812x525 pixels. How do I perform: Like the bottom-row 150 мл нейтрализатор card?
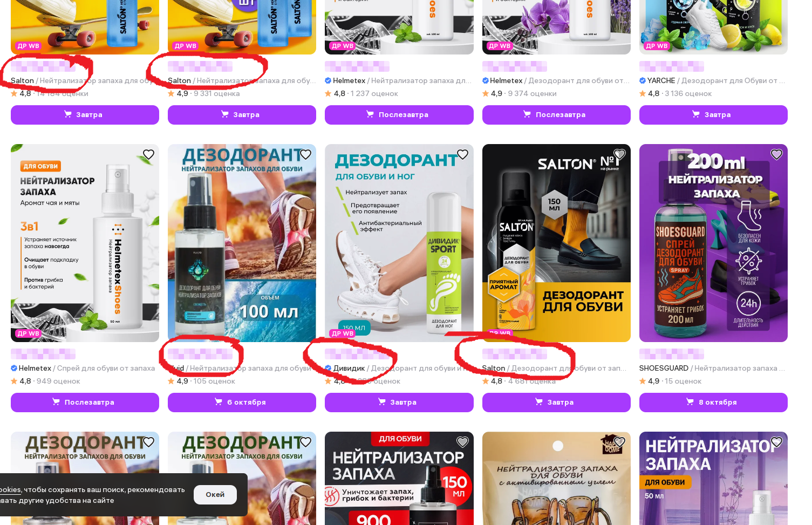(462, 442)
